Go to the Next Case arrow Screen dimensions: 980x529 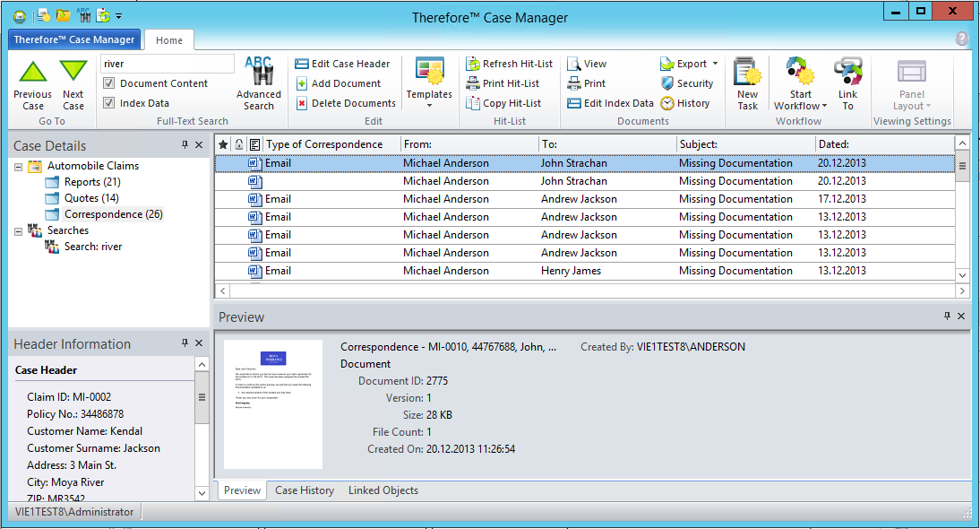click(73, 74)
